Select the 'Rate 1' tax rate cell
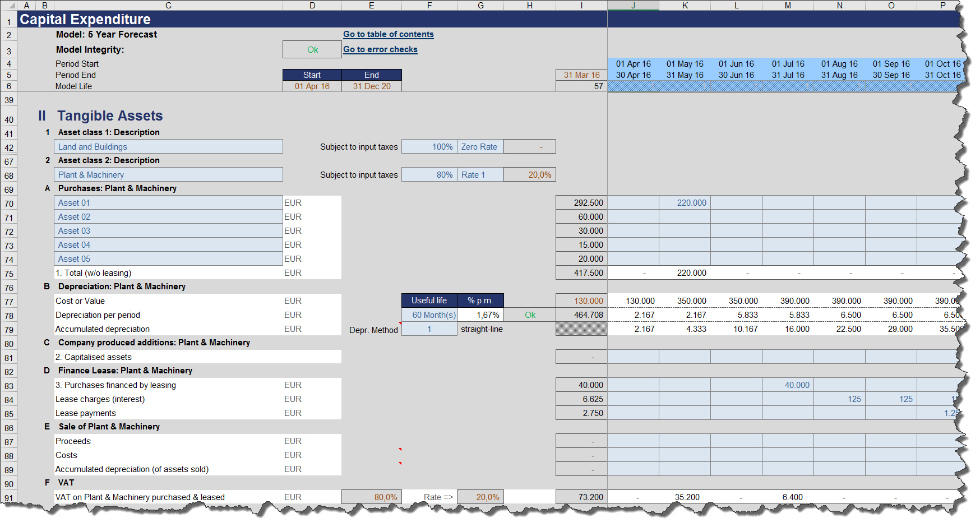Image resolution: width=980 pixels, height=527 pixels. pos(480,175)
